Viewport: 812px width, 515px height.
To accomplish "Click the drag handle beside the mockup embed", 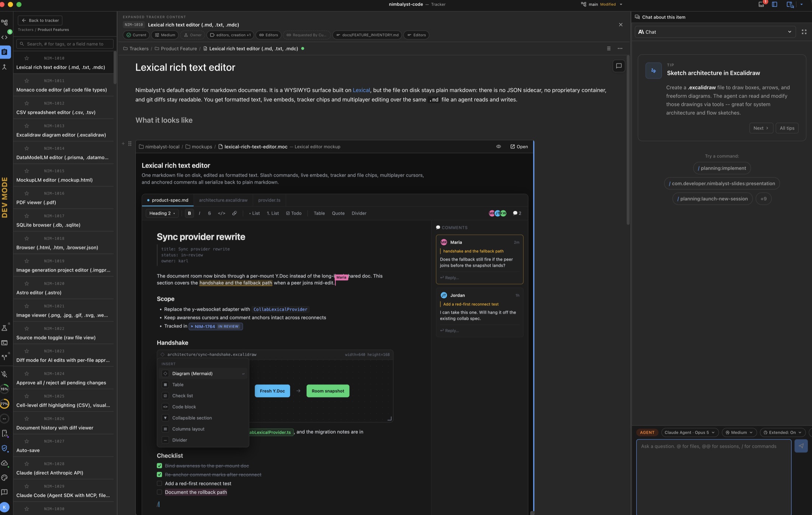I will [130, 144].
